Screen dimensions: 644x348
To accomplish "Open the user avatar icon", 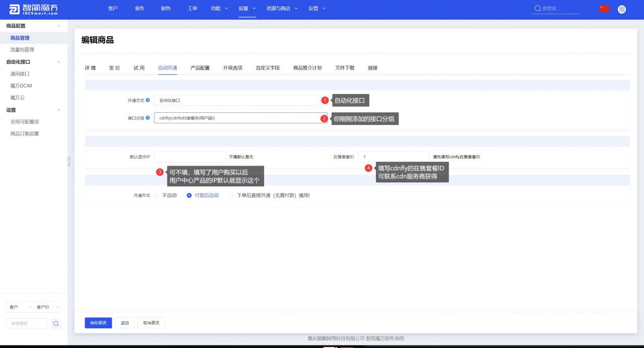I will click(x=621, y=9).
